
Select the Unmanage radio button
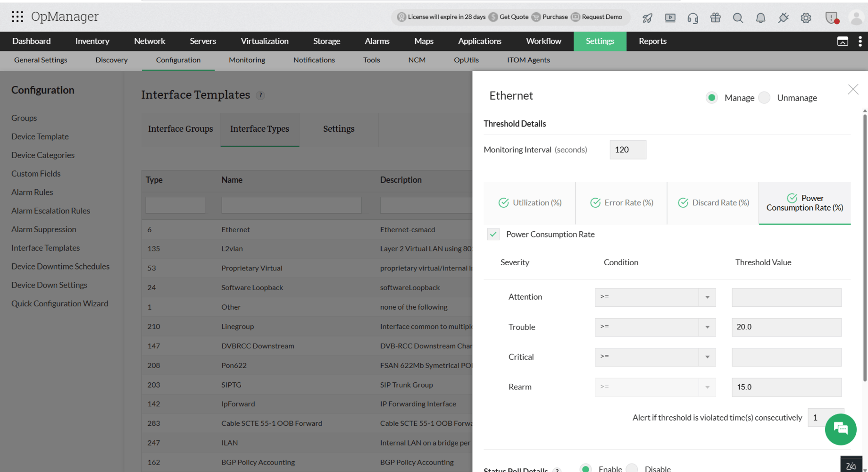764,98
